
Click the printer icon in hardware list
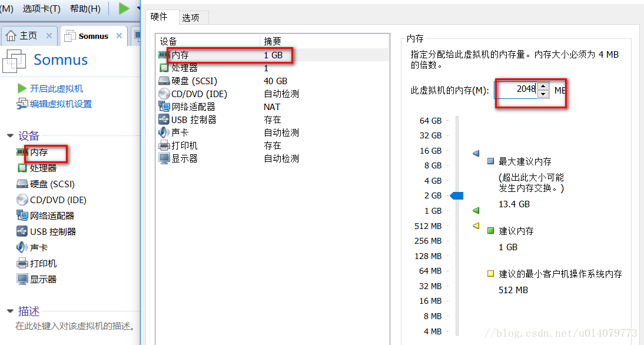coord(164,145)
